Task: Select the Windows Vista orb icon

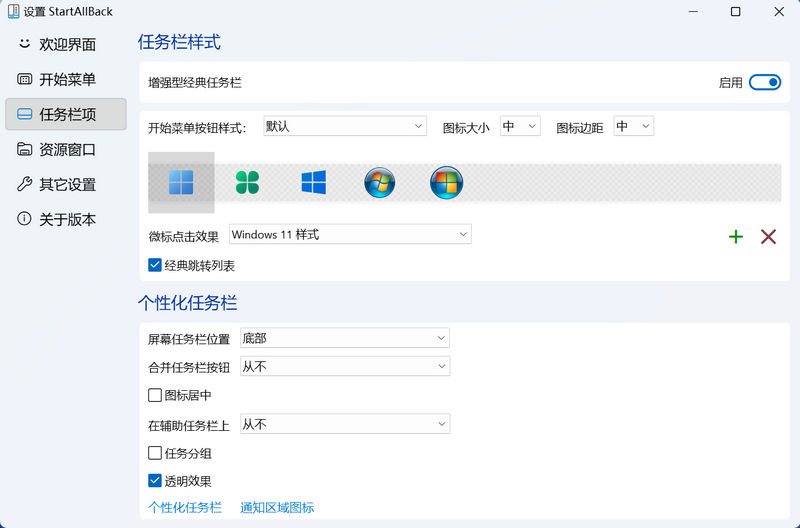Action: pos(446,182)
